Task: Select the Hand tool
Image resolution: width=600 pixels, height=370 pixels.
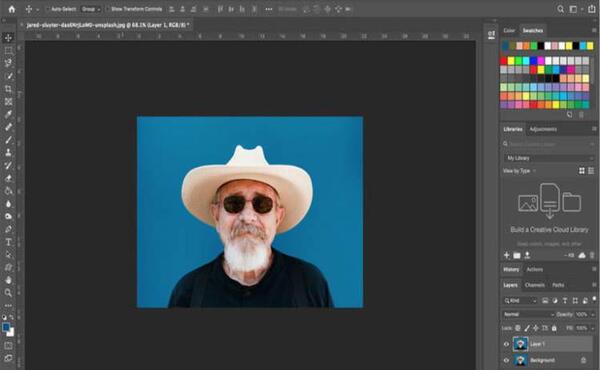Action: coord(8,280)
